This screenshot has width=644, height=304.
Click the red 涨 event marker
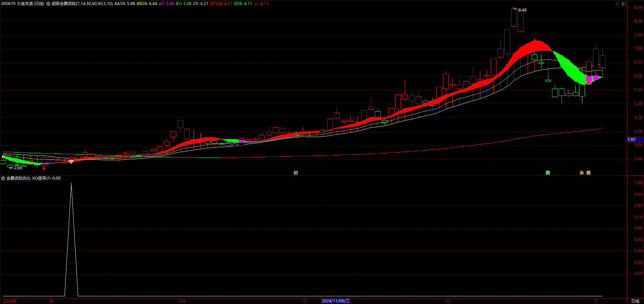(x=582, y=173)
